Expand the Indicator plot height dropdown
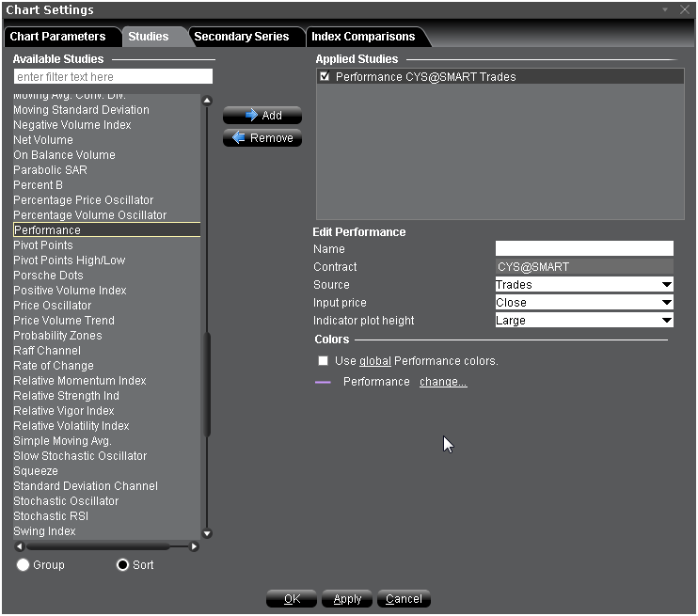Image resolution: width=698 pixels, height=616 pixels. [x=584, y=321]
